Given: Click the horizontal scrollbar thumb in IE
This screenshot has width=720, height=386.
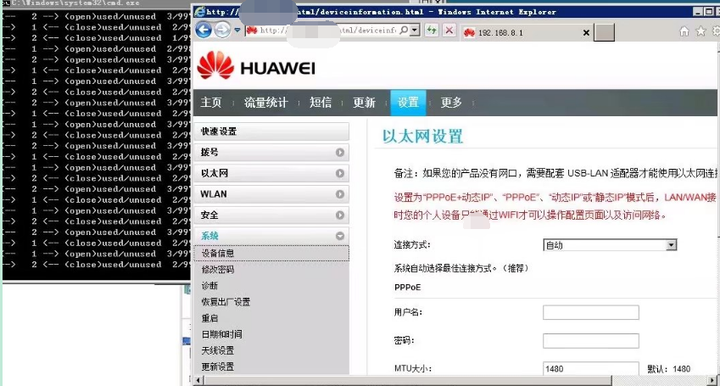Looking at the screenshot, I should pyautogui.click(x=408, y=380).
